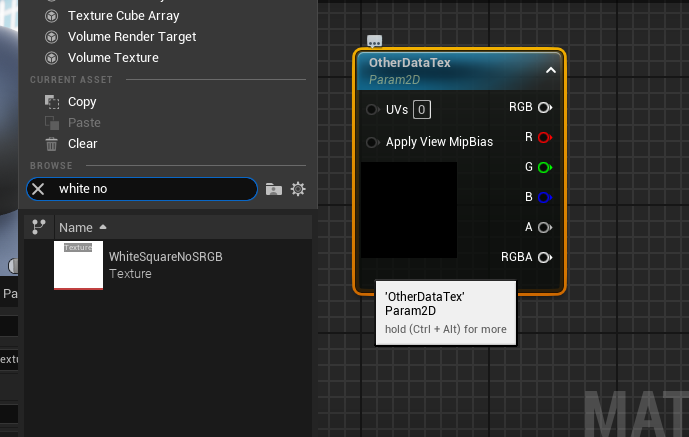Click the RGBA output pin
The height and width of the screenshot is (437, 689).
pos(545,257)
